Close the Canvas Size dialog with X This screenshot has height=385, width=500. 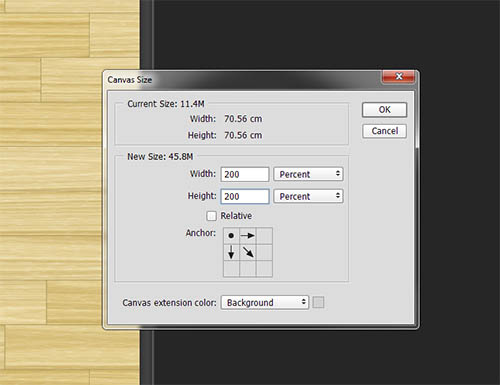point(399,76)
